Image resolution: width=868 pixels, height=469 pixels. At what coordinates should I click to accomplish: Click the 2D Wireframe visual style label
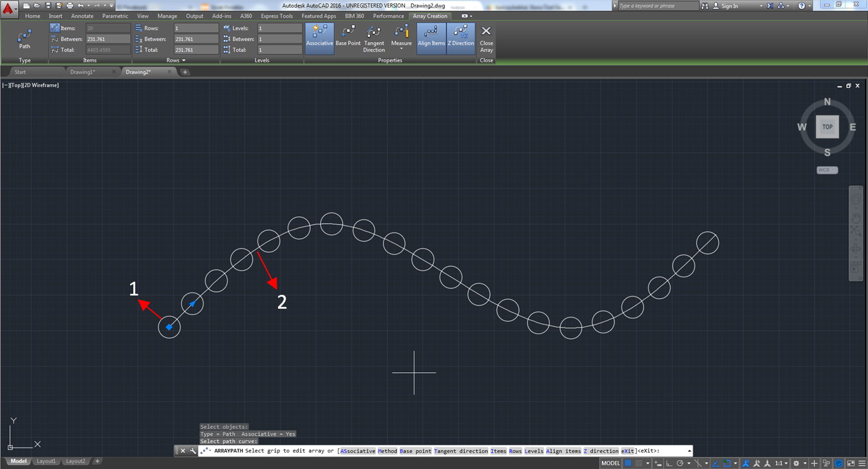(x=42, y=85)
